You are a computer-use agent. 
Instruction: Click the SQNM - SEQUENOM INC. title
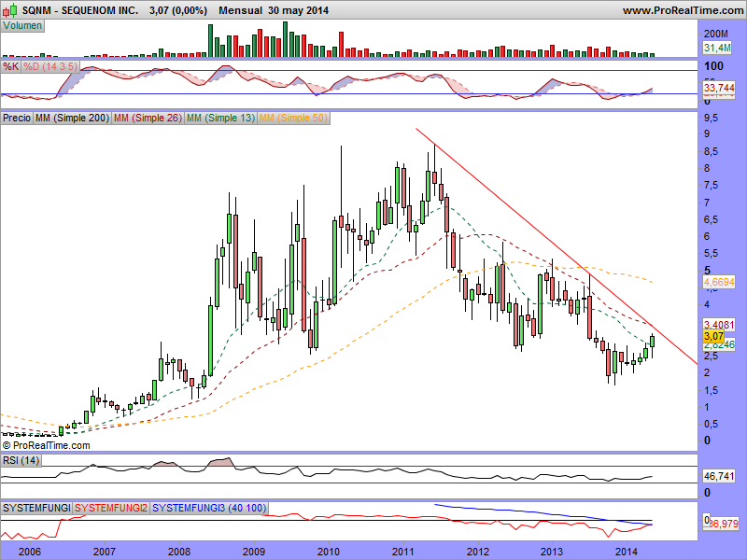coord(80,10)
